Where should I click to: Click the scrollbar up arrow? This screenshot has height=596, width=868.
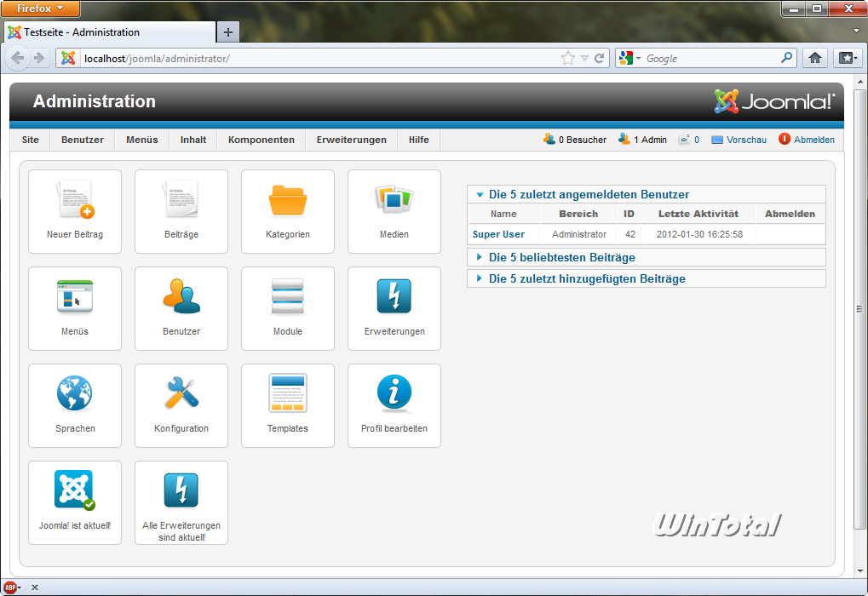859,82
